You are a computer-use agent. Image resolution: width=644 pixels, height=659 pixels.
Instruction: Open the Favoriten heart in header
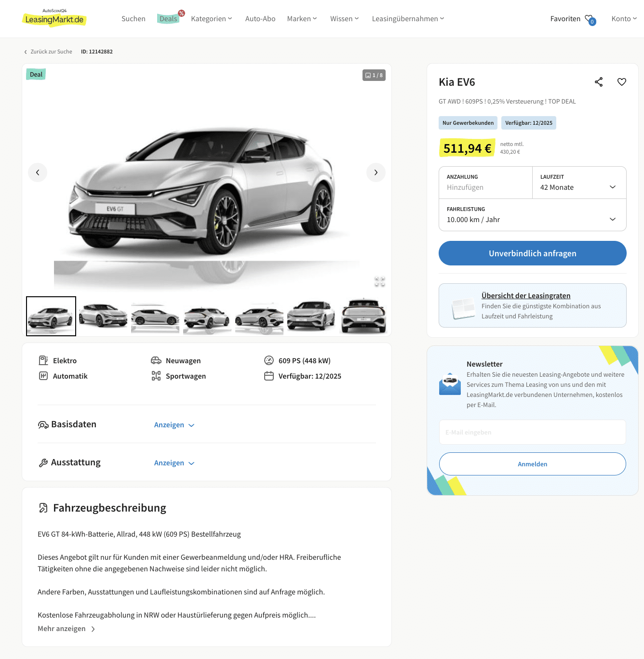[590, 19]
